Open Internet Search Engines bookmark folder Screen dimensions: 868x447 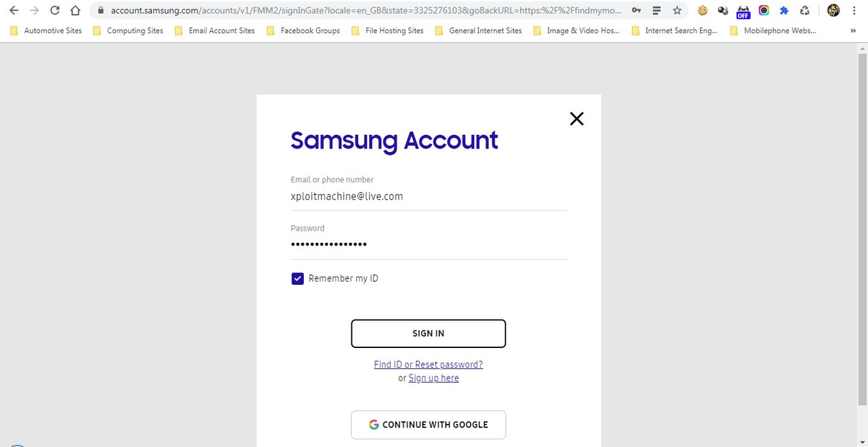click(675, 31)
